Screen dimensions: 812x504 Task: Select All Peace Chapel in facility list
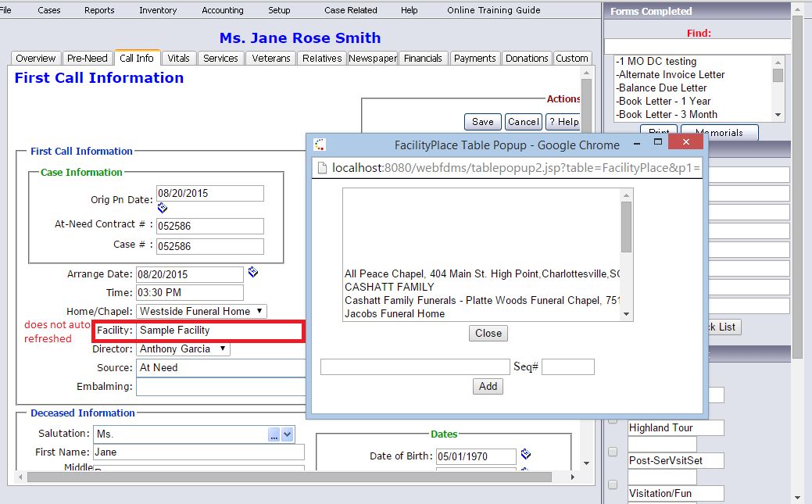pyautogui.click(x=481, y=273)
